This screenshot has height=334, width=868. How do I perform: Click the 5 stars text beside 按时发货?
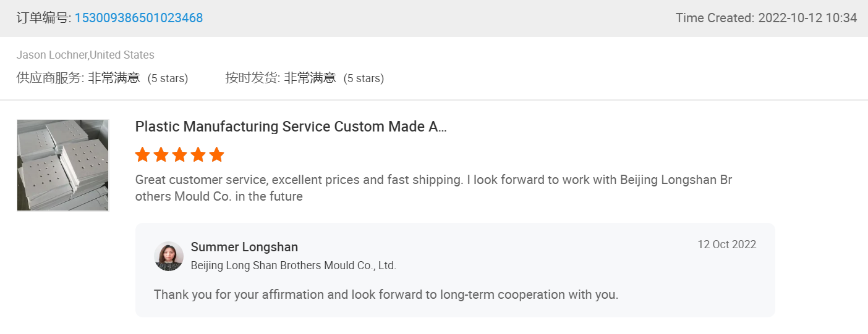pos(364,78)
